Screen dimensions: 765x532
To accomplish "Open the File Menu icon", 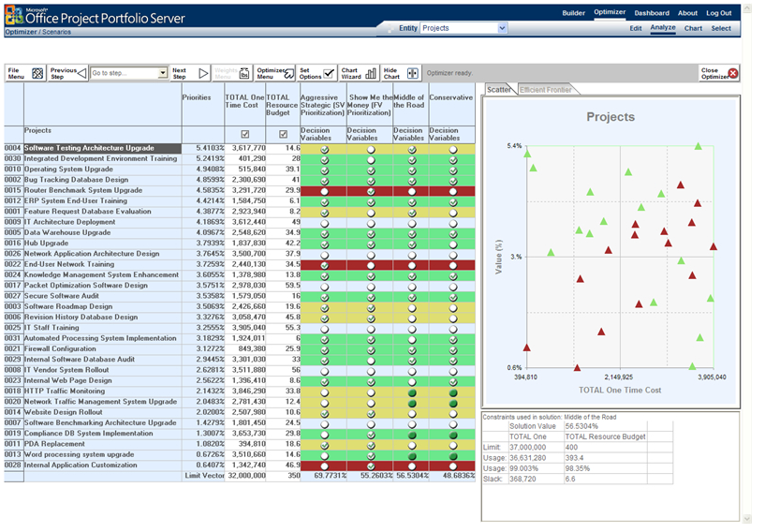I will (37, 74).
